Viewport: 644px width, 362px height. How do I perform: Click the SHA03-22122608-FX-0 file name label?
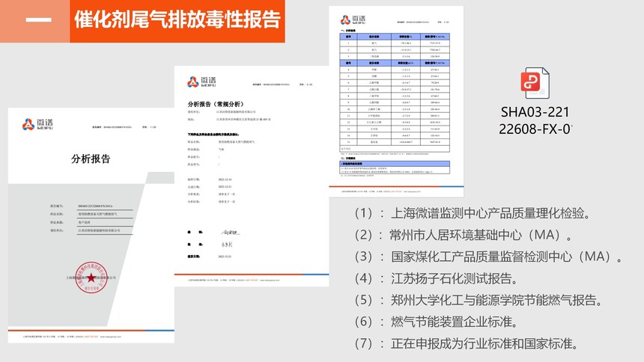coord(535,120)
